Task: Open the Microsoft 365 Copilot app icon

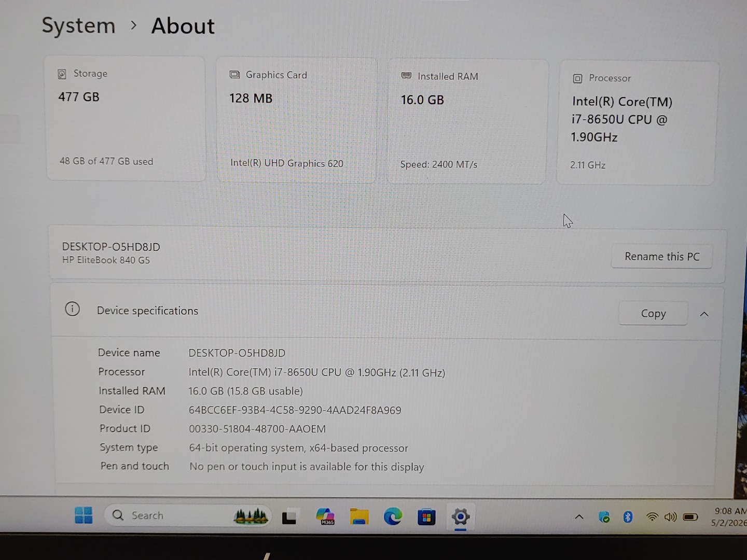Action: (x=325, y=516)
